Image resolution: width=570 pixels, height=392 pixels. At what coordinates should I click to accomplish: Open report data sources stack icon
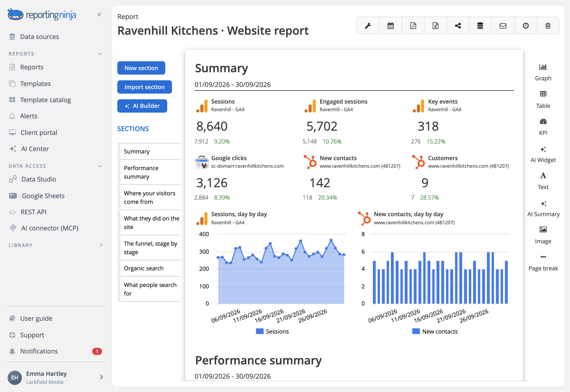[480, 26]
